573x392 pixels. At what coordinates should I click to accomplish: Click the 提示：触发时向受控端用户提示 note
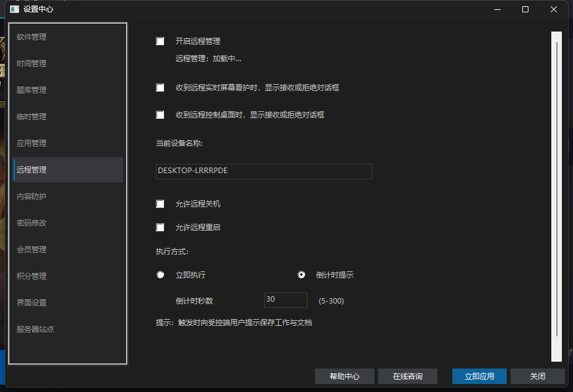click(x=234, y=323)
